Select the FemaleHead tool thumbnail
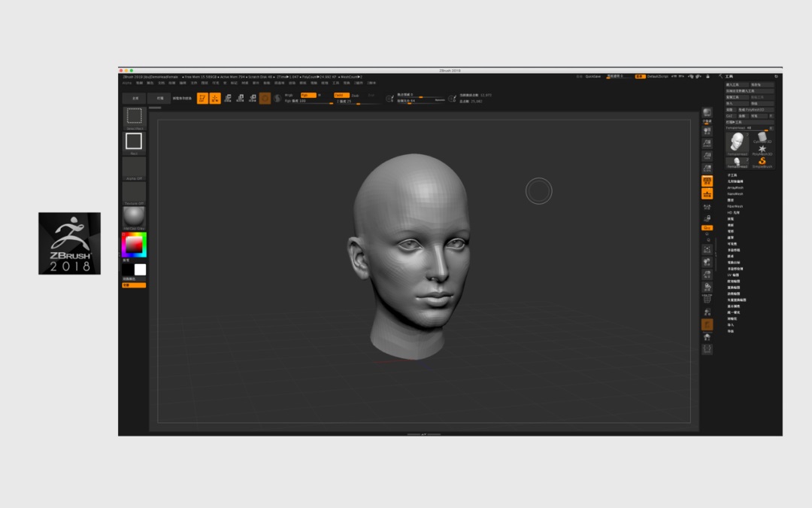The image size is (812, 508). [737, 143]
